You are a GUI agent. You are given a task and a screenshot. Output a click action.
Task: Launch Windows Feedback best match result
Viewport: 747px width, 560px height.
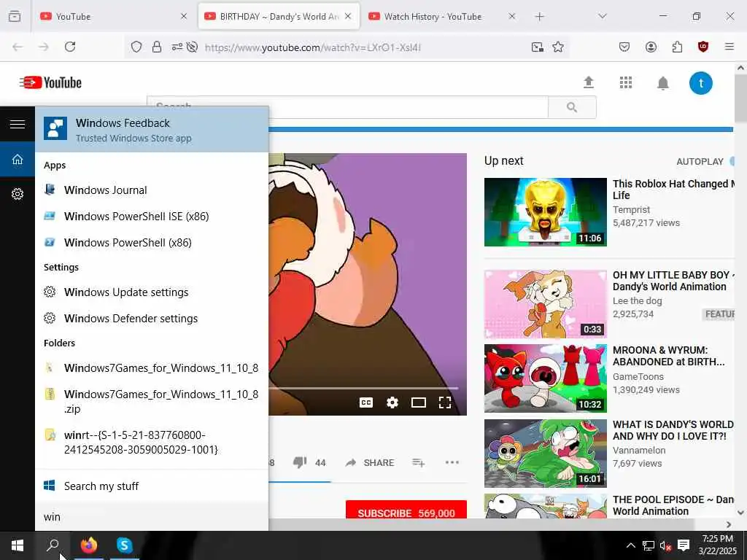point(152,130)
